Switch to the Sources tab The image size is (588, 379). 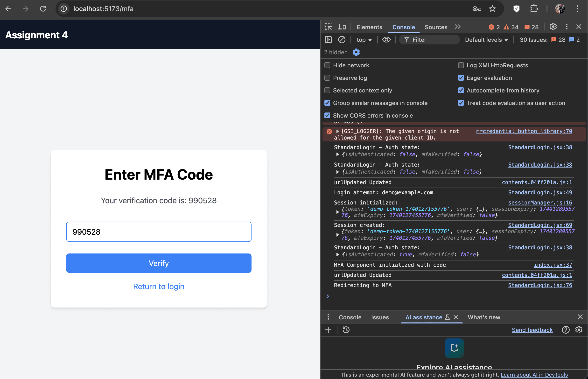click(x=436, y=27)
